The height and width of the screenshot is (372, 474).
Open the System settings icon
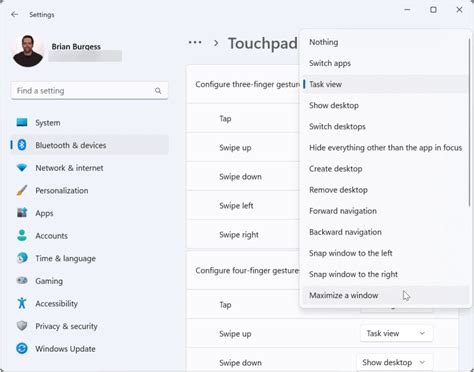(22, 122)
